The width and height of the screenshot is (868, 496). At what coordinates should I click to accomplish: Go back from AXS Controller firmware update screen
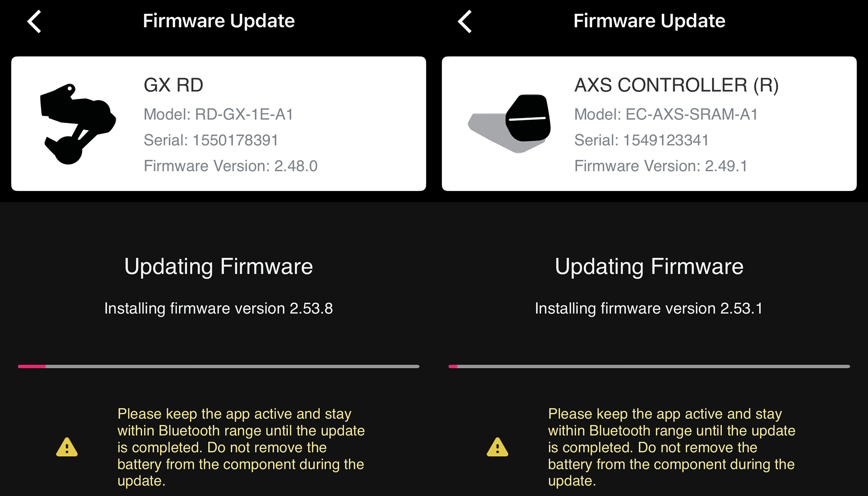[x=465, y=21]
